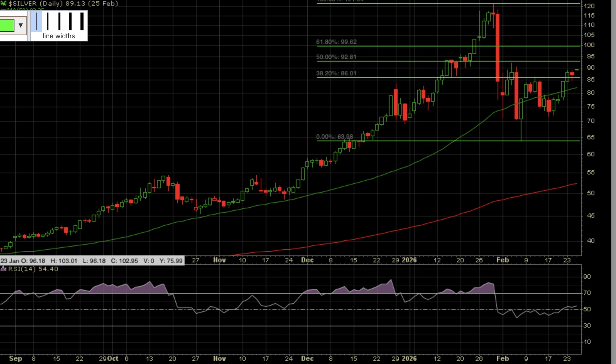Select the thinnest line width option
The height and width of the screenshot is (364, 616).
[x=36, y=21]
